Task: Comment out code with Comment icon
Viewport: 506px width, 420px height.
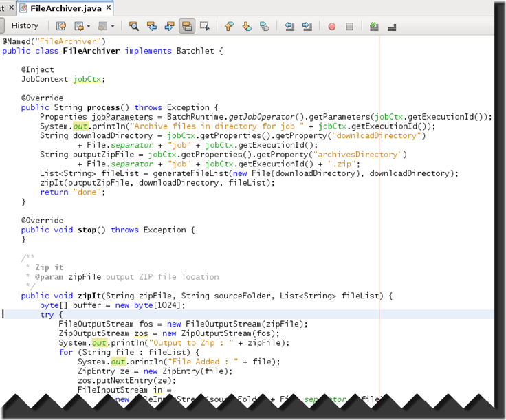Action: click(374, 26)
